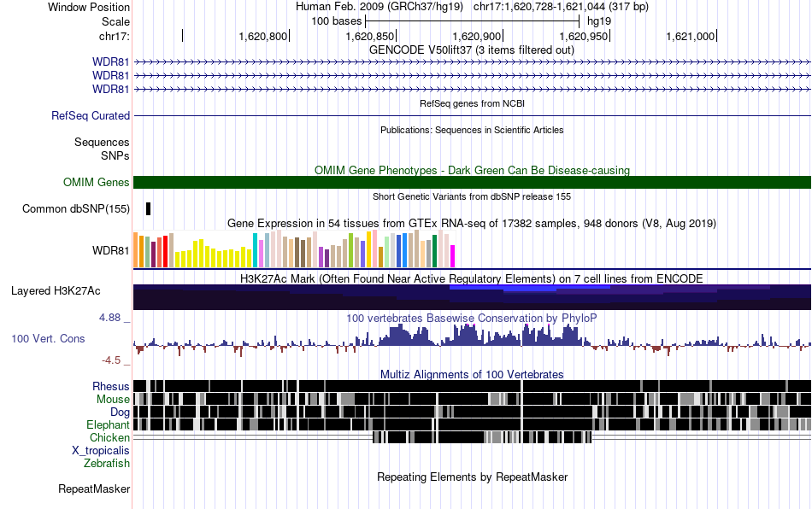The width and height of the screenshot is (812, 509).
Task: Select the Dog alignment row label
Action: point(121,412)
